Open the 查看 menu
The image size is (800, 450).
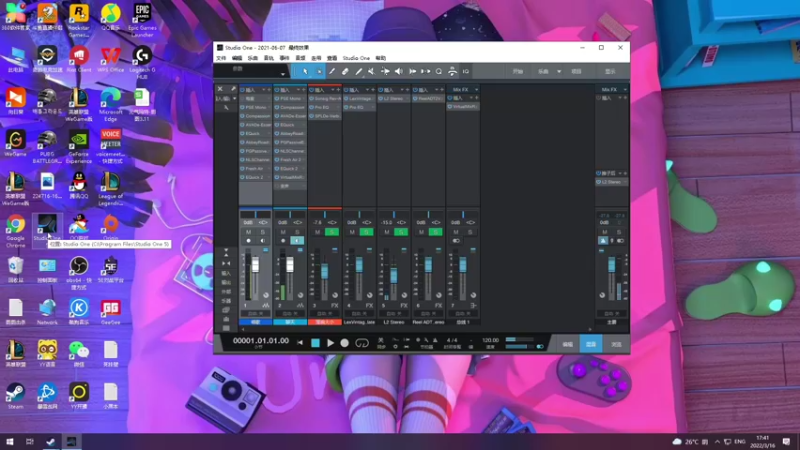pos(332,58)
